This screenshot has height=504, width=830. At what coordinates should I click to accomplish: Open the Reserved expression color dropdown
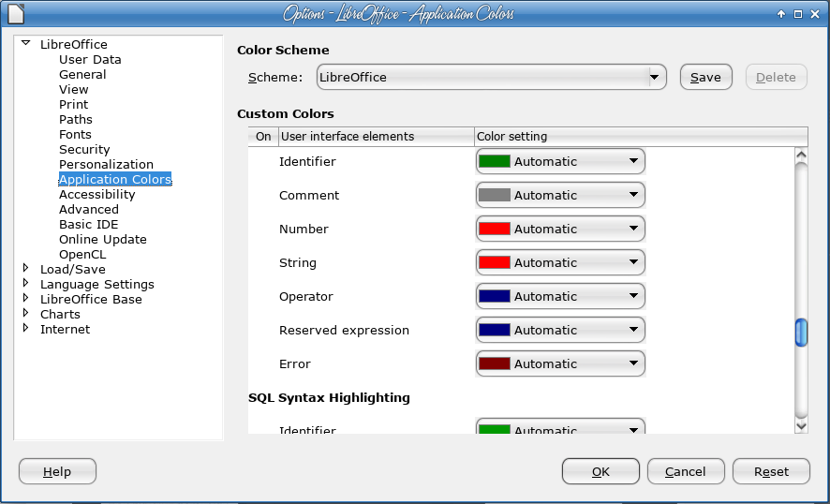[x=560, y=331]
